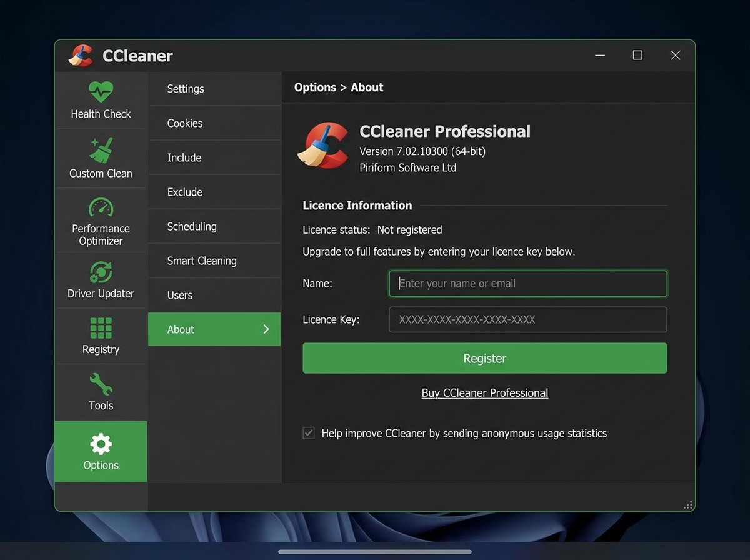Viewport: 750px width, 560px height.
Task: Click CCleaner logo in title bar
Action: click(81, 56)
